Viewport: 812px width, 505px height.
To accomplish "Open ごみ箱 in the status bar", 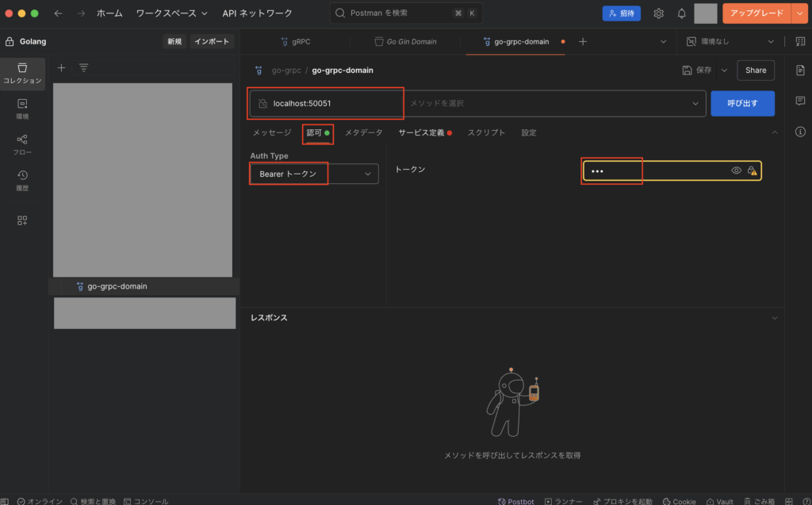I will point(759,501).
